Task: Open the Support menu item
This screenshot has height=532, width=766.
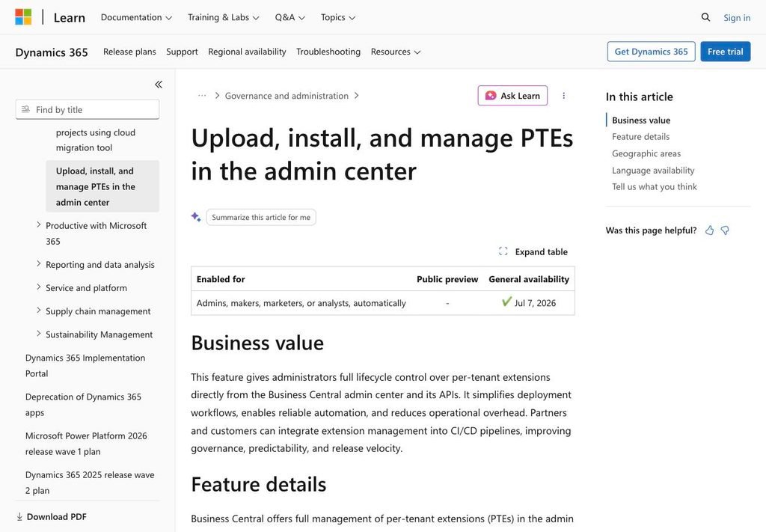Action: tap(182, 52)
